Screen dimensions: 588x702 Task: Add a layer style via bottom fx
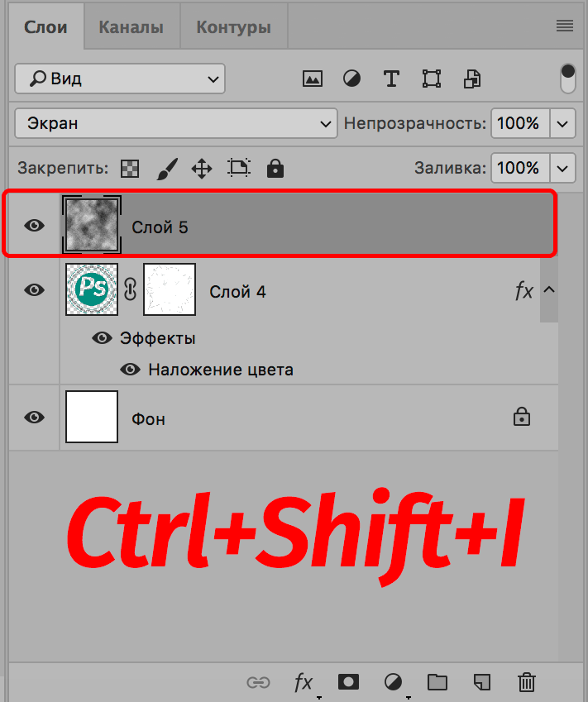304,683
